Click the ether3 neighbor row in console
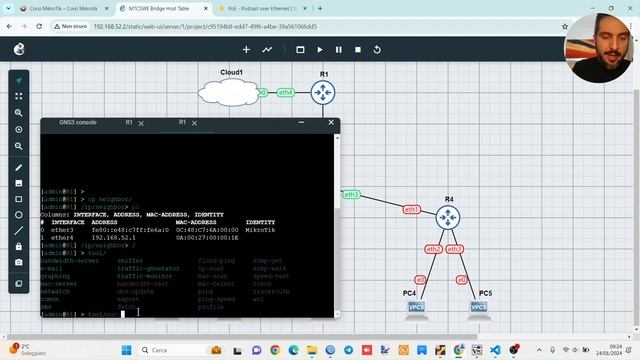 (x=158, y=230)
